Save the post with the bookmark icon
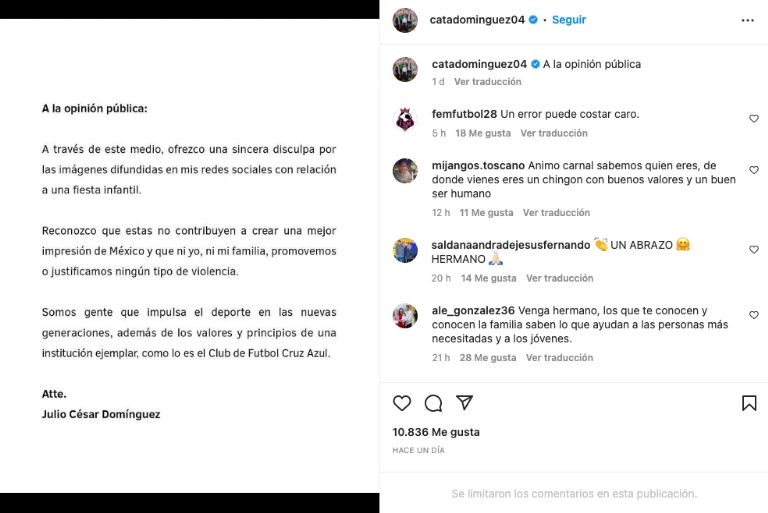This screenshot has width=768, height=513. tap(749, 403)
